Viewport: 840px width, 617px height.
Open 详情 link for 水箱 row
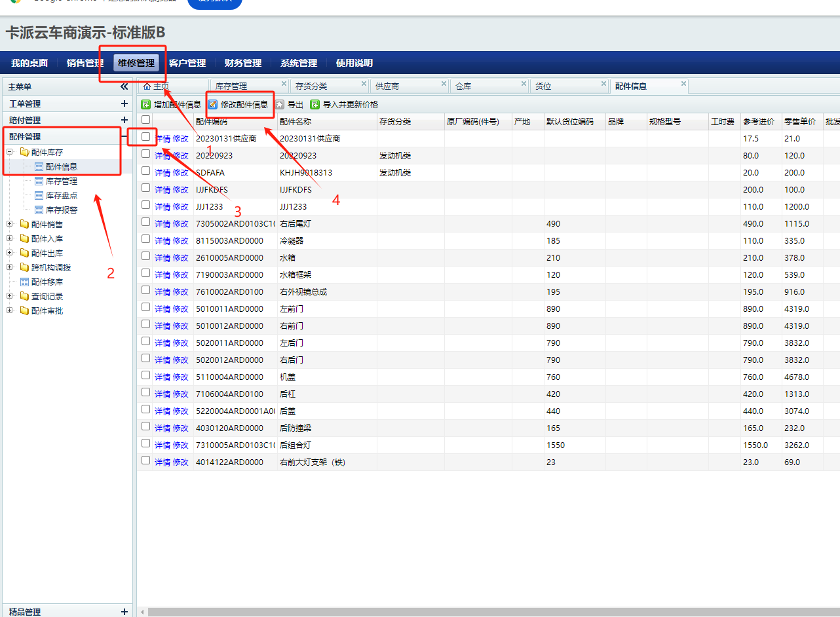(162, 258)
